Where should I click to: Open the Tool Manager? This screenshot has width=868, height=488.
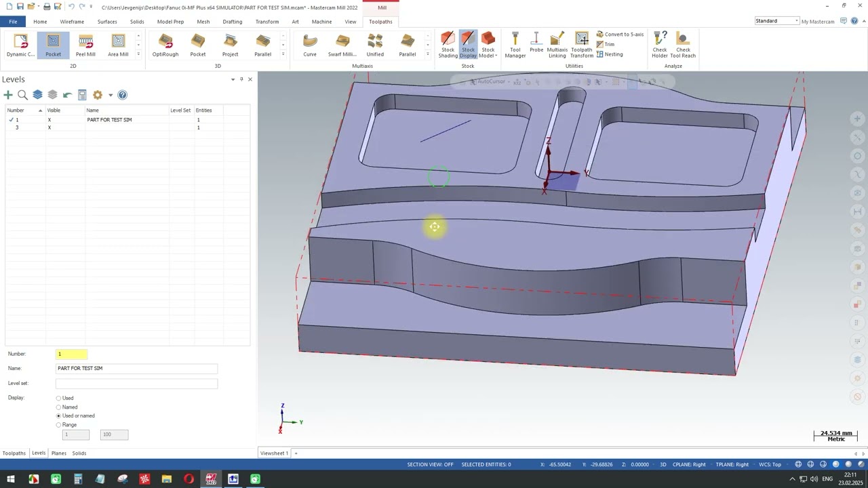pyautogui.click(x=515, y=45)
